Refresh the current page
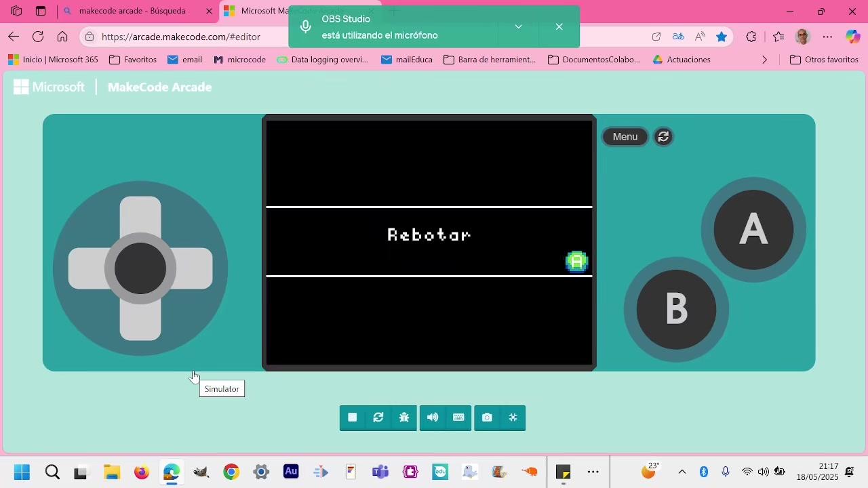 click(38, 37)
